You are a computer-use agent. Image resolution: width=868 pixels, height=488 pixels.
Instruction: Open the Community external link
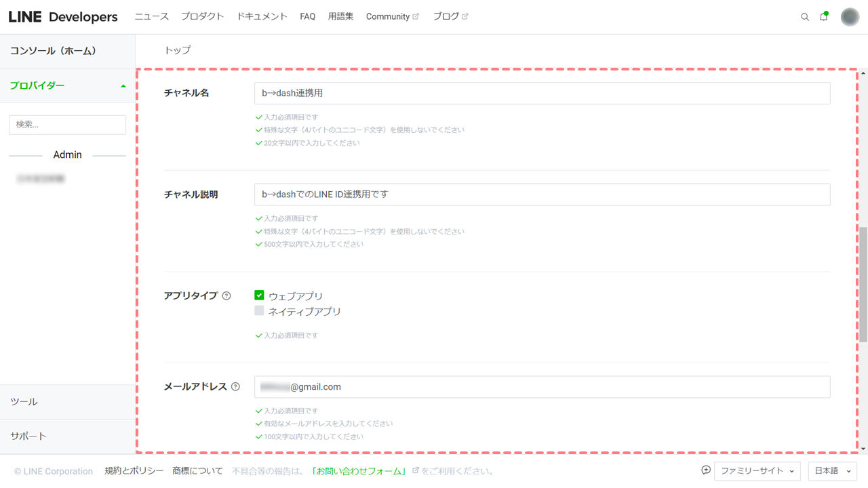393,16
